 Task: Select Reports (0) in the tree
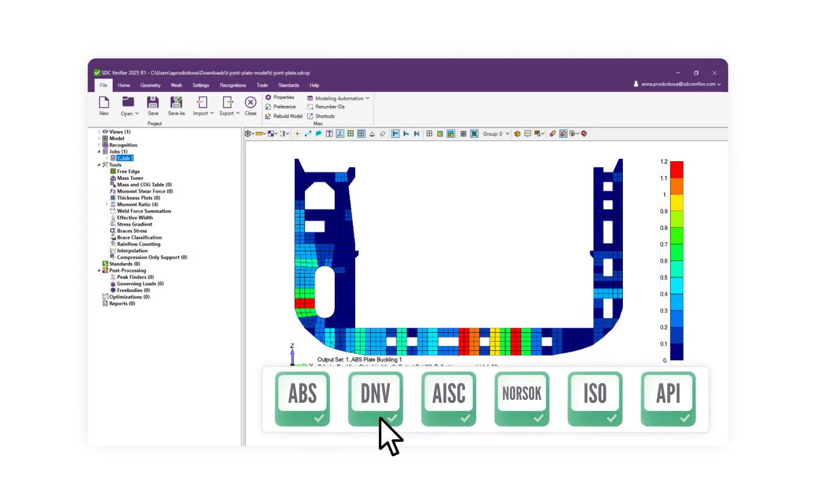pos(119,304)
